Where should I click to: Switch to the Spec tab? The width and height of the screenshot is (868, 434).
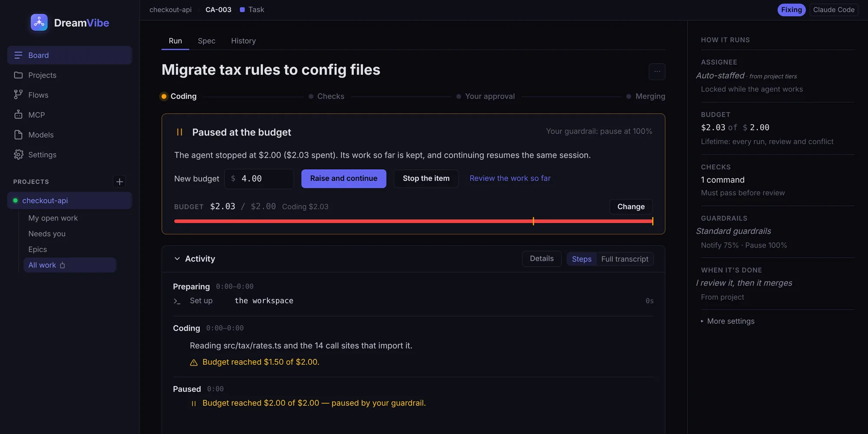(x=207, y=41)
